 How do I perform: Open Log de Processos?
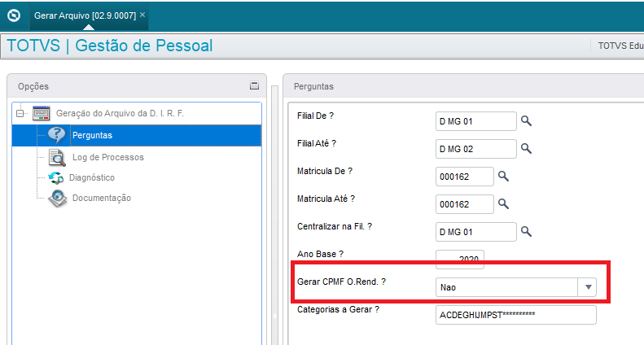108,157
